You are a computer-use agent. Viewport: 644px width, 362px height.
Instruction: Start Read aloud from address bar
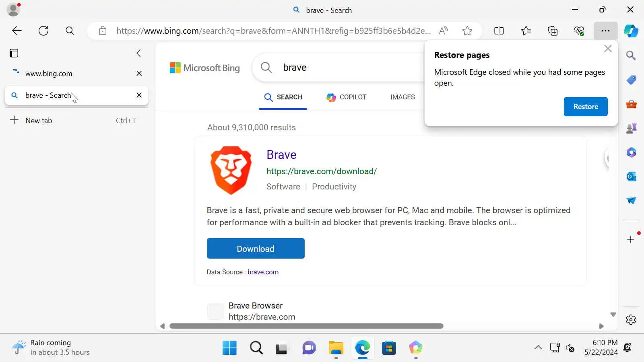443,31
